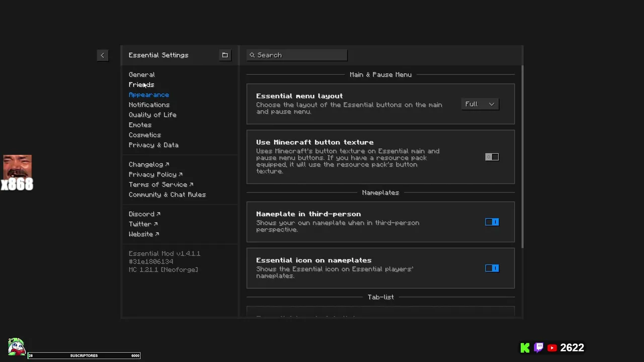This screenshot has width=644, height=362.
Task: Open the Privacy Policy link
Action: [x=155, y=174]
